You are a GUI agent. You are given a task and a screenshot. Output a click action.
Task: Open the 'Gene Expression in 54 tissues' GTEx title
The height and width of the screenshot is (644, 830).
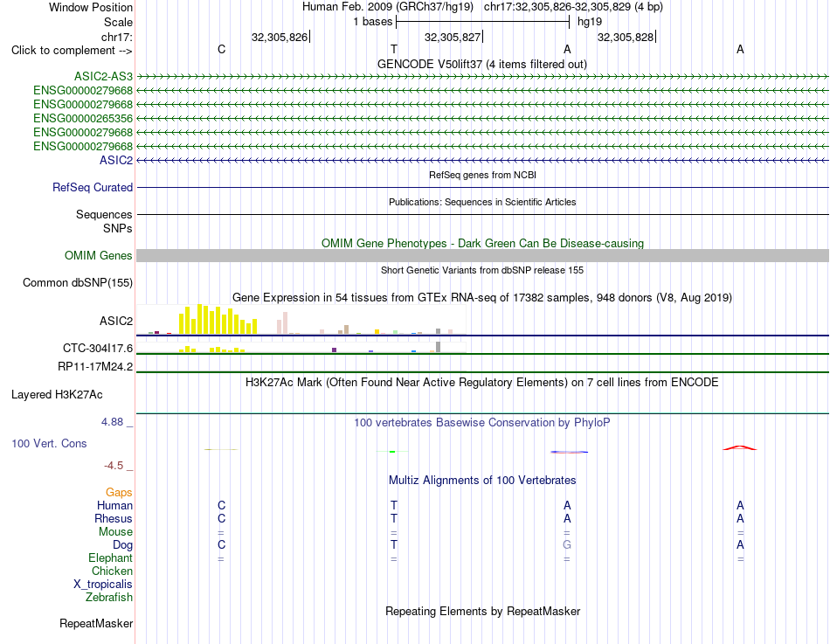(x=482, y=298)
